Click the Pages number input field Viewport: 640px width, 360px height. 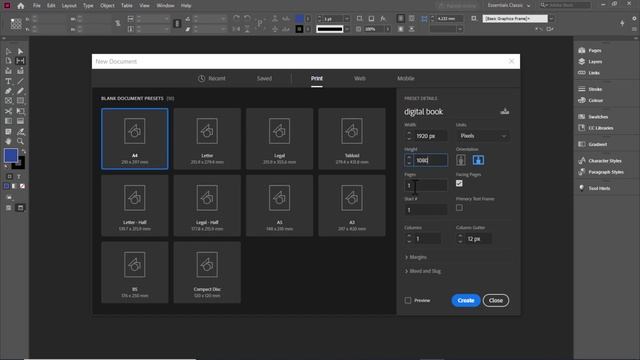(426, 185)
